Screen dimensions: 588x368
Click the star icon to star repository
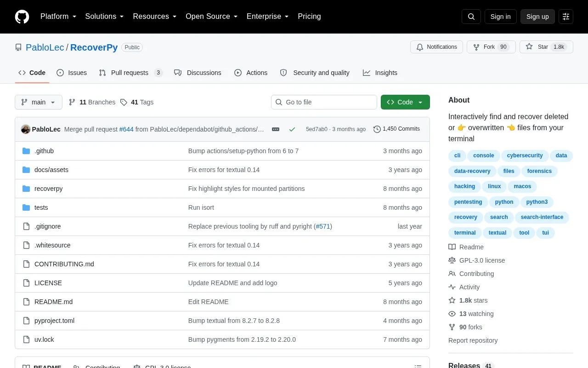529,47
